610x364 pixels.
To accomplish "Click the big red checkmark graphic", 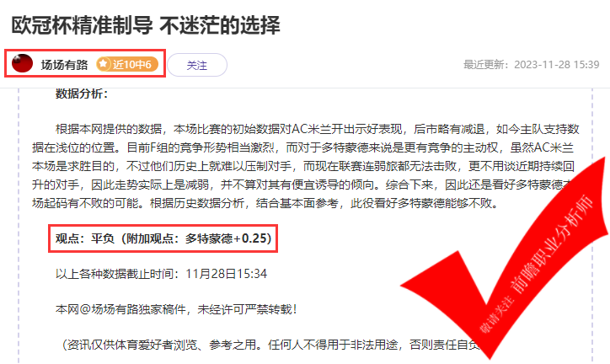I will pos(504,259).
